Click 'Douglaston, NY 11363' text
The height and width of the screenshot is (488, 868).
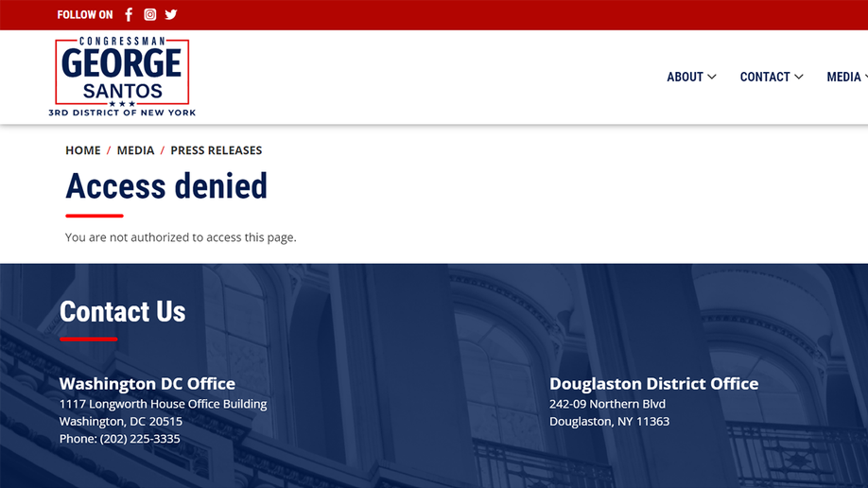click(x=610, y=422)
